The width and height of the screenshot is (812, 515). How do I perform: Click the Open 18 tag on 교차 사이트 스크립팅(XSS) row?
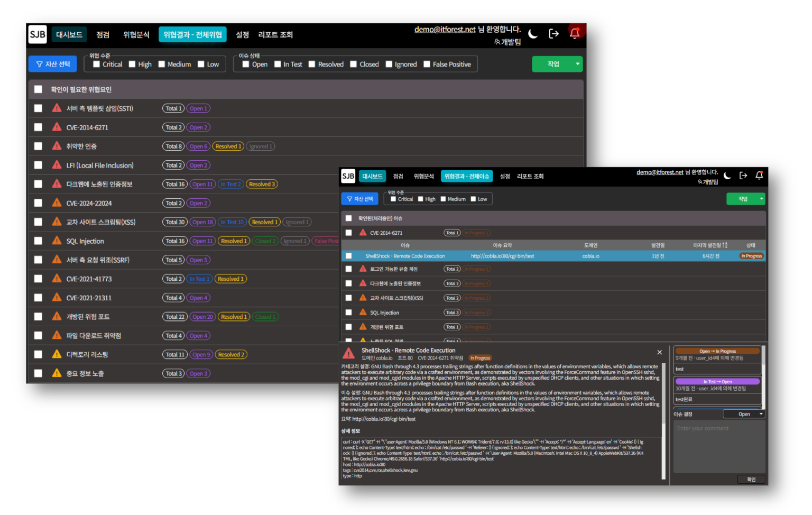pyautogui.click(x=202, y=222)
